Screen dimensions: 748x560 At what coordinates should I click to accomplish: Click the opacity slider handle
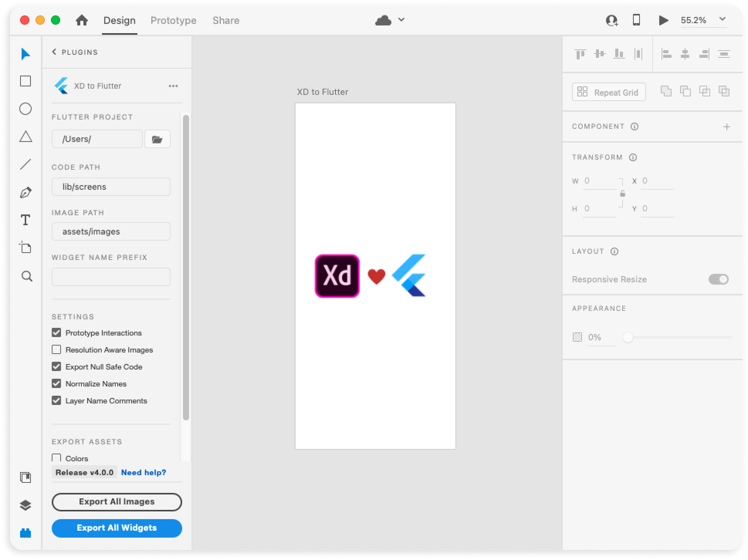[x=628, y=337]
